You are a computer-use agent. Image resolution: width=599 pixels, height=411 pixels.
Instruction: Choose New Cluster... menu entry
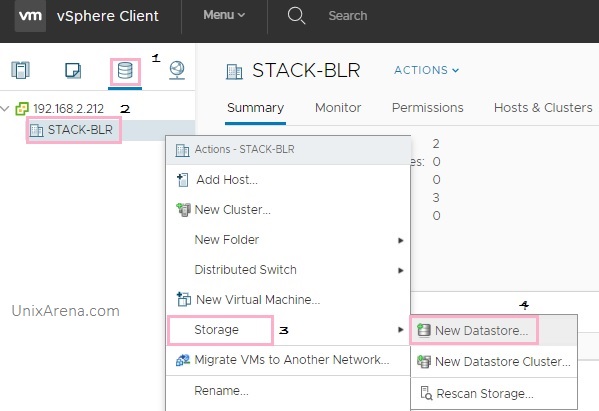288,210
